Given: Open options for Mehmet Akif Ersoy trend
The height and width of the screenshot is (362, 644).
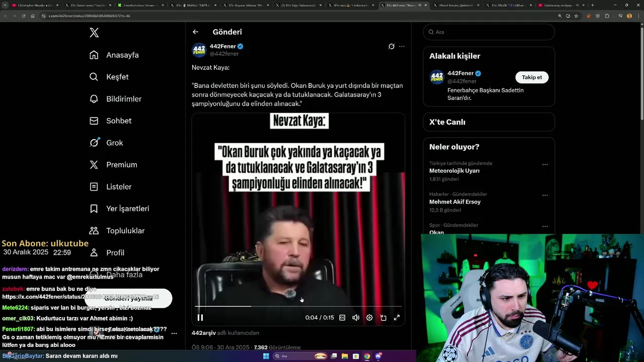Looking at the screenshot, I should pyautogui.click(x=545, y=195).
